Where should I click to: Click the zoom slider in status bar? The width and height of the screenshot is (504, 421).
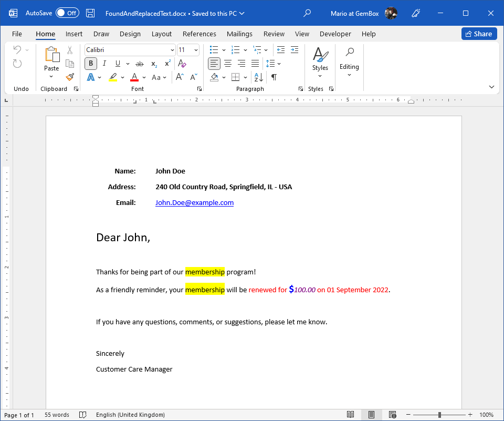pyautogui.click(x=439, y=415)
